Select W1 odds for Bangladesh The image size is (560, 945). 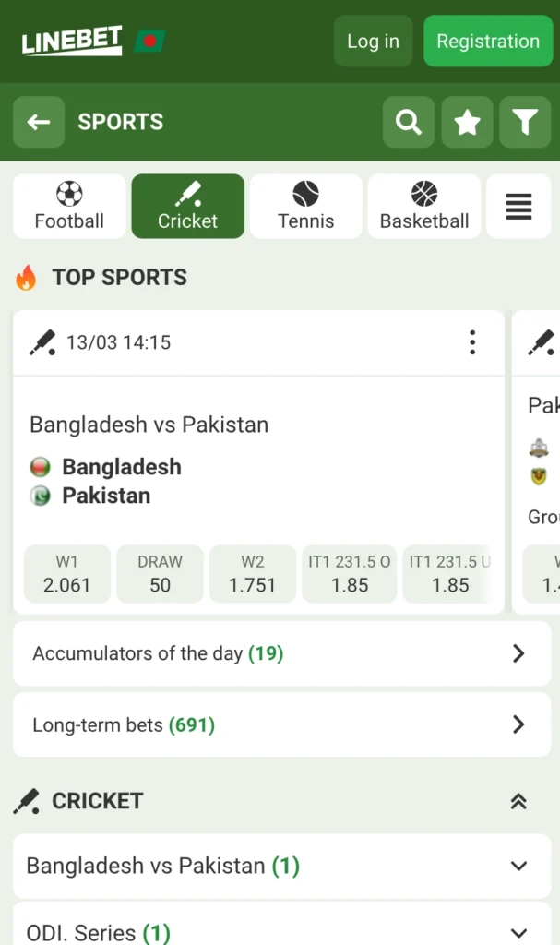pyautogui.click(x=66, y=573)
